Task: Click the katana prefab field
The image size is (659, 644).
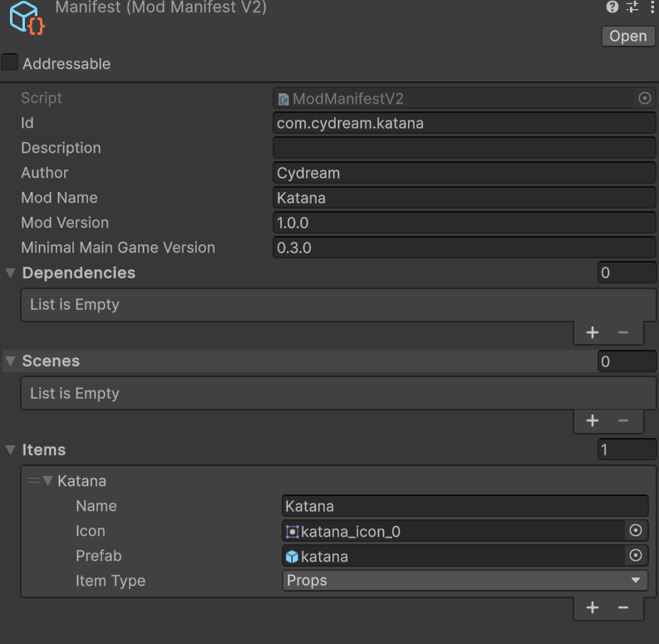Action: tap(453, 556)
